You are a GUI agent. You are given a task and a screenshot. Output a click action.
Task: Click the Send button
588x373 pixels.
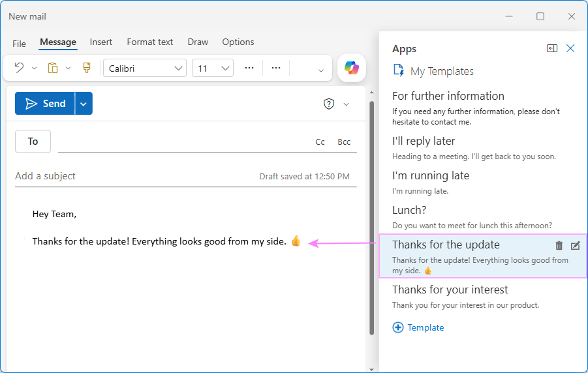pos(45,104)
